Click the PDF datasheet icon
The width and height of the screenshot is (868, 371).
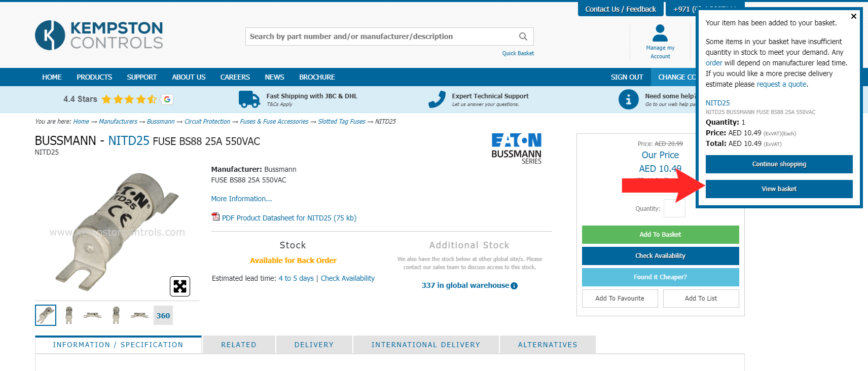[x=215, y=217]
